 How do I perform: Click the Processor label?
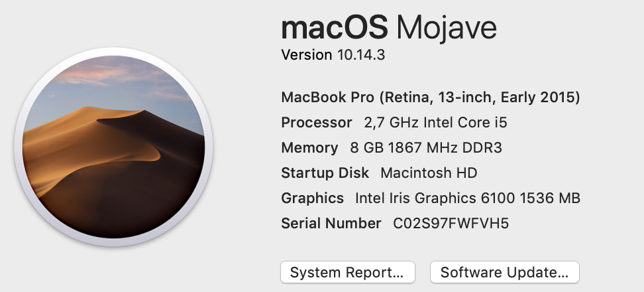(317, 123)
